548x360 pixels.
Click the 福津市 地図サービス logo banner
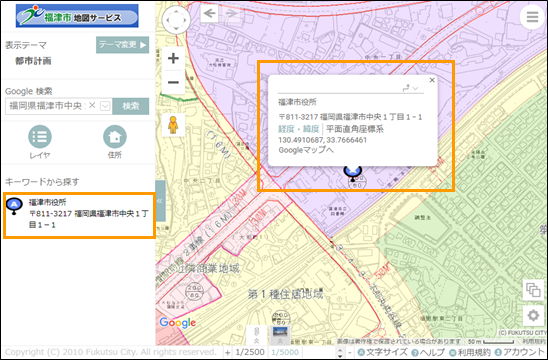click(x=77, y=16)
